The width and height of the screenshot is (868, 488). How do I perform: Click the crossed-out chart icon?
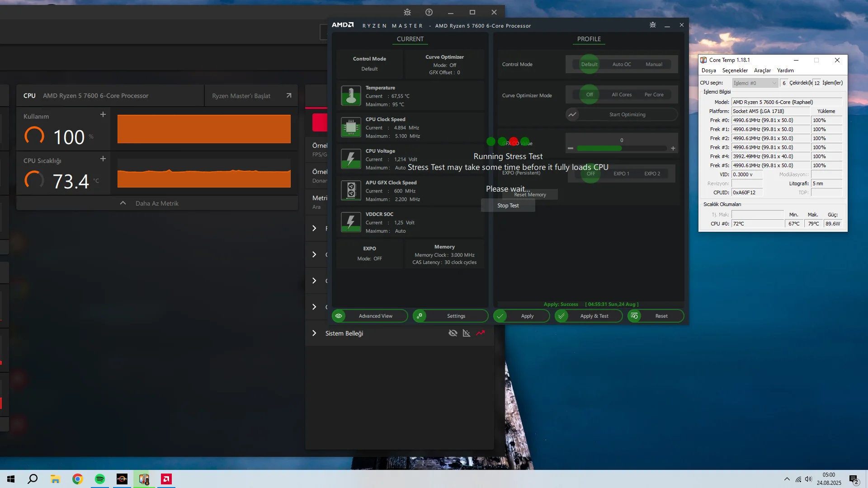coord(466,333)
